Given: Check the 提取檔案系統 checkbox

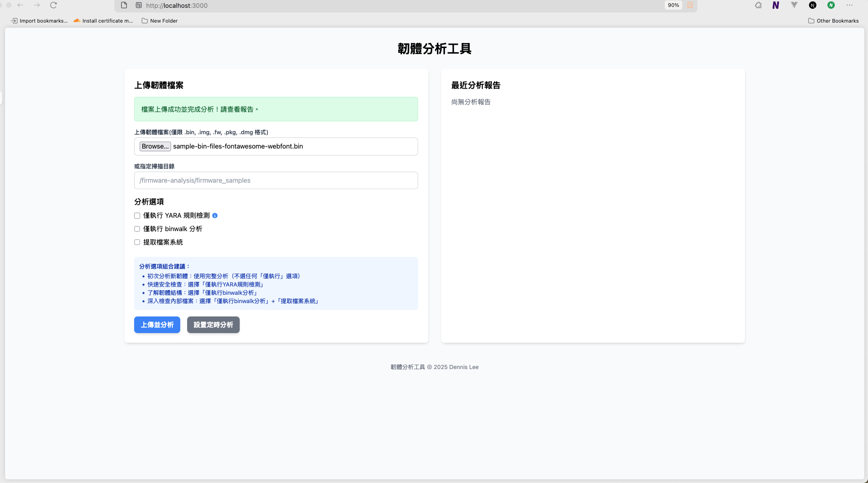Looking at the screenshot, I should click(x=137, y=242).
